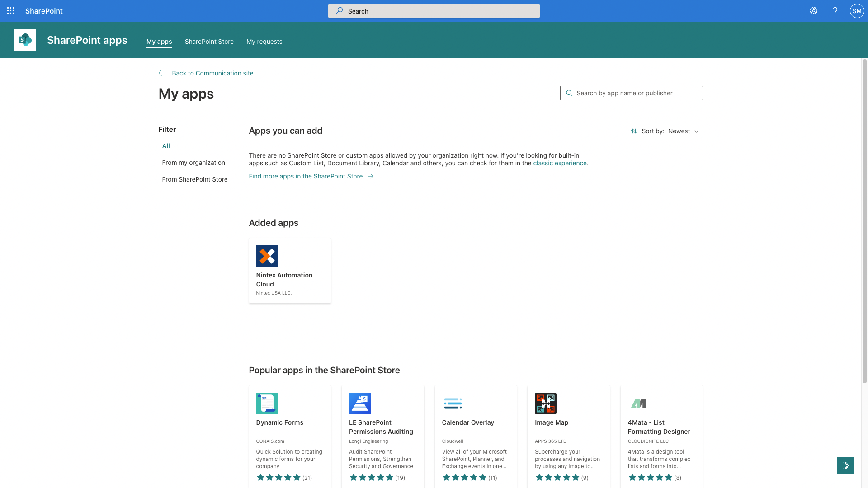
Task: Click the SharePoint apps logo icon
Action: point(25,40)
